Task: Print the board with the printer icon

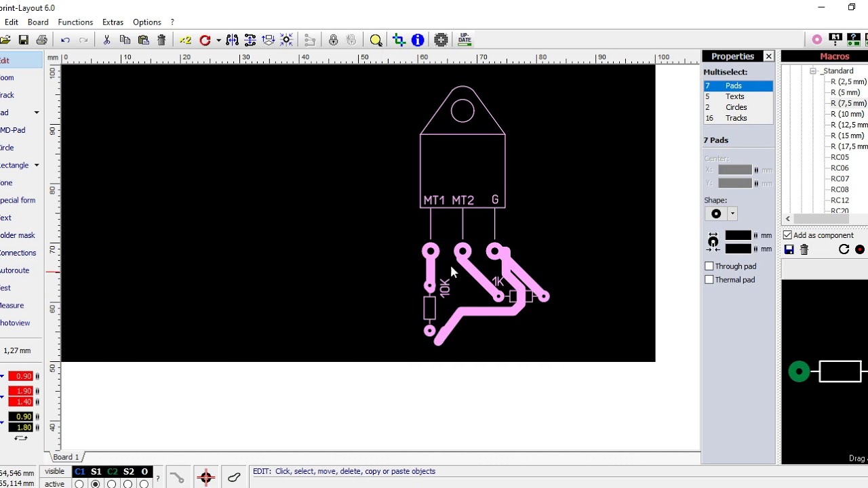Action: click(x=42, y=40)
